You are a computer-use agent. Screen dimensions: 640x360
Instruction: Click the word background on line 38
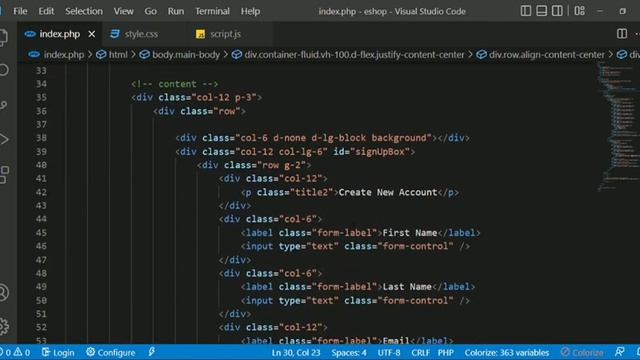tap(399, 138)
